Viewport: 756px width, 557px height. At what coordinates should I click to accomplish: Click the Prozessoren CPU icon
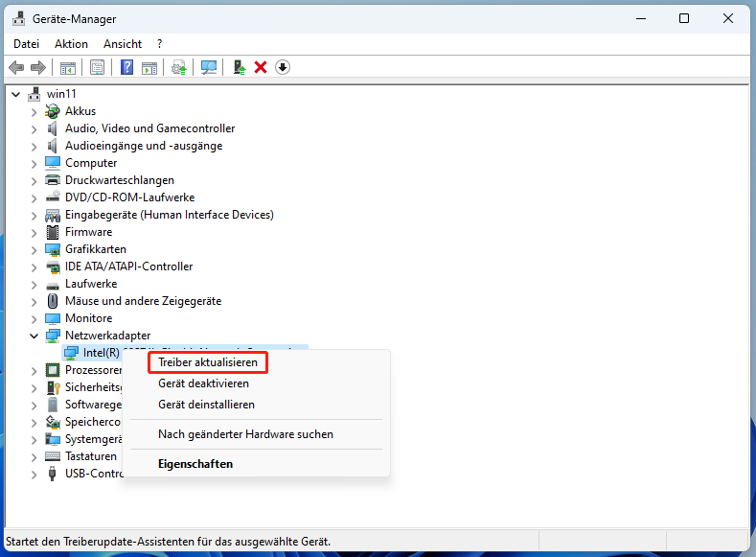click(x=52, y=370)
